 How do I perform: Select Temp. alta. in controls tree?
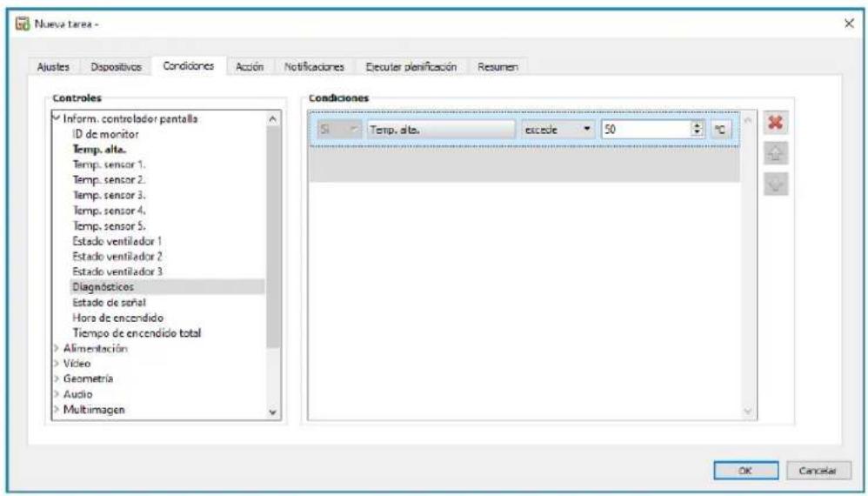100,150
